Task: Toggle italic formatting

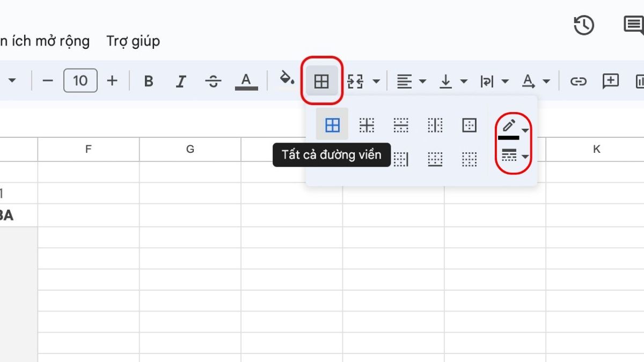Action: coord(181,82)
